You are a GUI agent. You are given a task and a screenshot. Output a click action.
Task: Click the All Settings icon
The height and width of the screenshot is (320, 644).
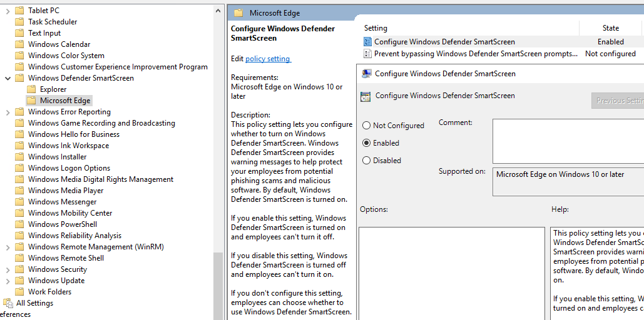(8, 302)
